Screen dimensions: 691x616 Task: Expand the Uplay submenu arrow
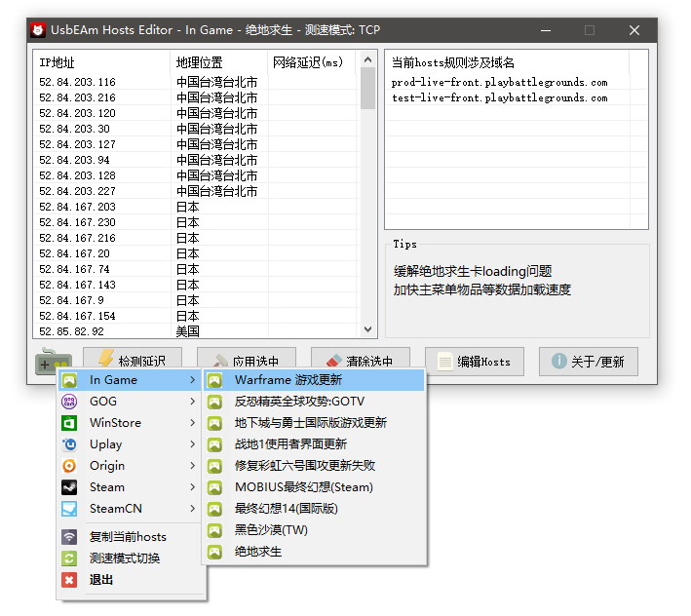coord(193,444)
